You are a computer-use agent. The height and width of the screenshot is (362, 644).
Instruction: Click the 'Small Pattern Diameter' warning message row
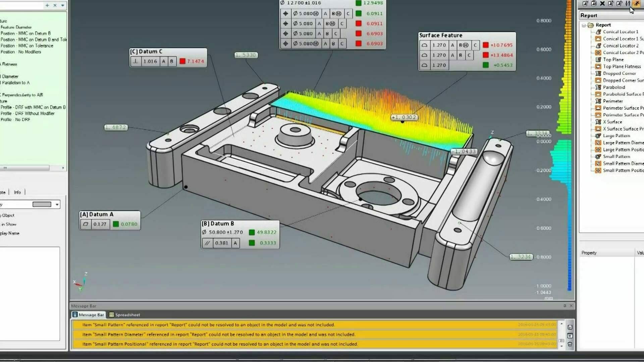(x=315, y=334)
